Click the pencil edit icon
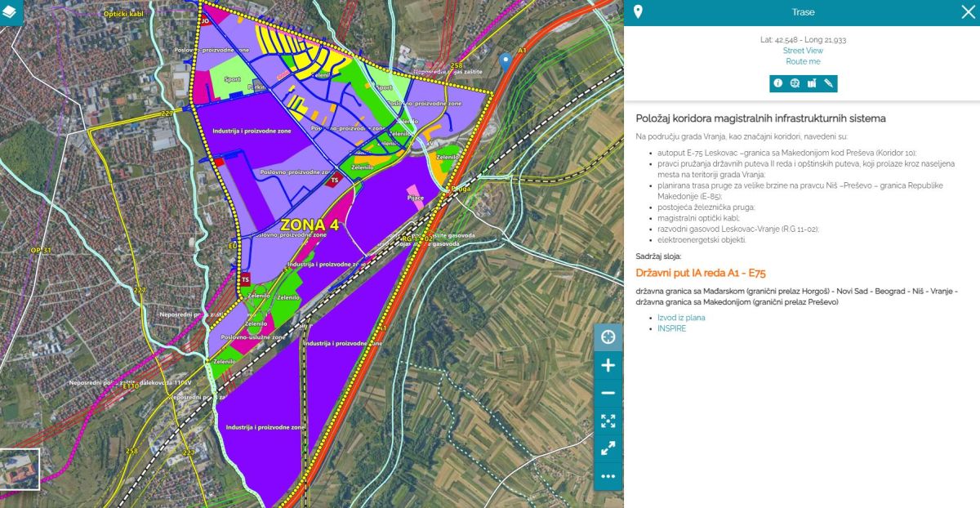The image size is (980, 508). coord(829,83)
